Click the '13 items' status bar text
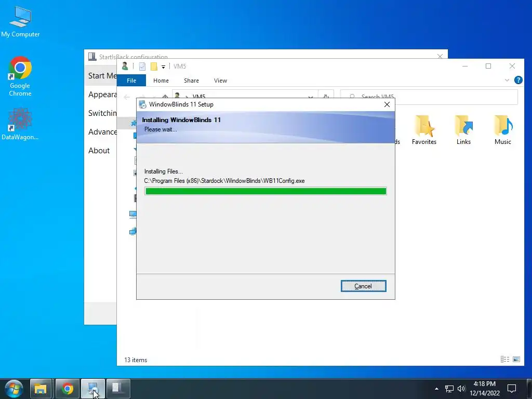This screenshot has width=532, height=399. 136,360
